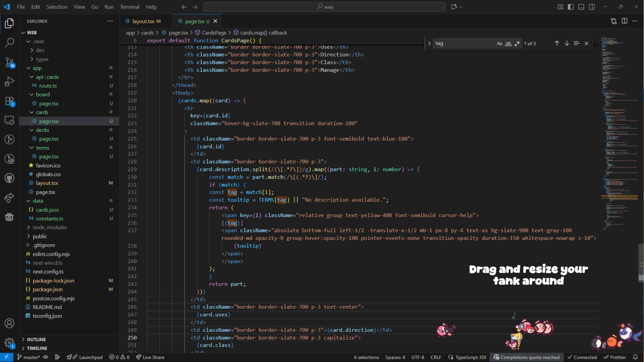This screenshot has width=644, height=362.
Task: Toggle Match Whole Word in the find widget
Action: point(508,43)
